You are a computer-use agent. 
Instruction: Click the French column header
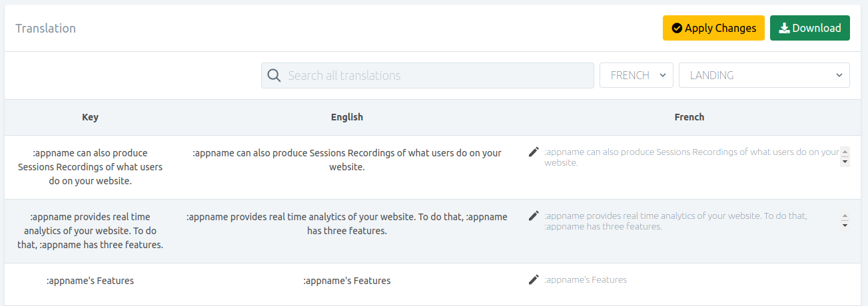point(689,117)
